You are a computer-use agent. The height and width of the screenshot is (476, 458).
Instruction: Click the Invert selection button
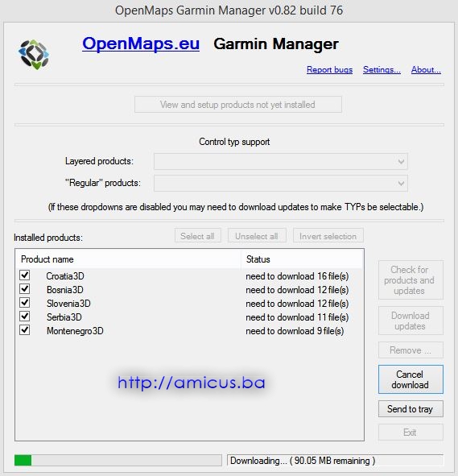click(x=328, y=236)
